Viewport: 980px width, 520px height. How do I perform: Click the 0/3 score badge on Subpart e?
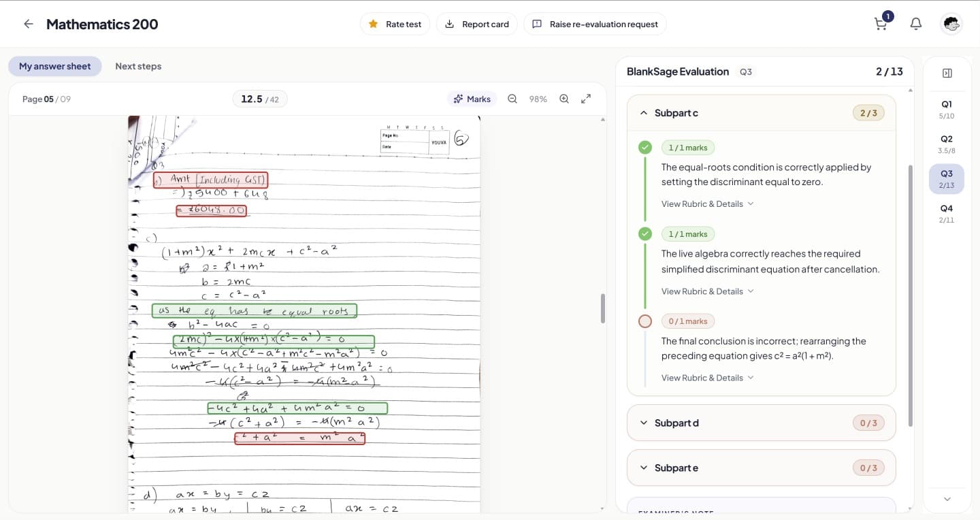pos(868,468)
